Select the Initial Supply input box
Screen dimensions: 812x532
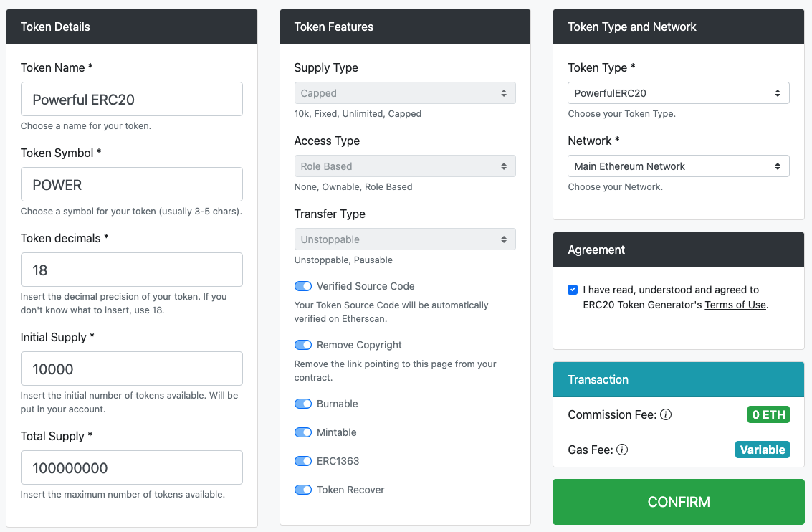(132, 369)
